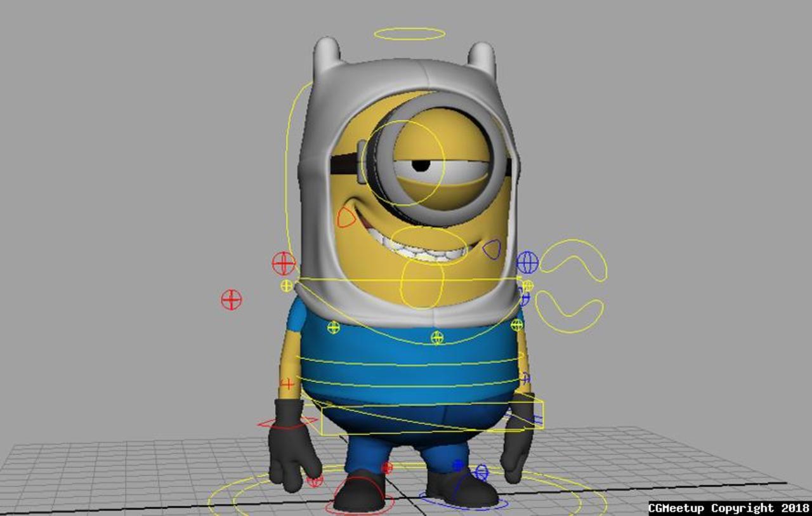Select the blue wrist control at the glove
This screenshot has width=812, height=516.
click(525, 419)
